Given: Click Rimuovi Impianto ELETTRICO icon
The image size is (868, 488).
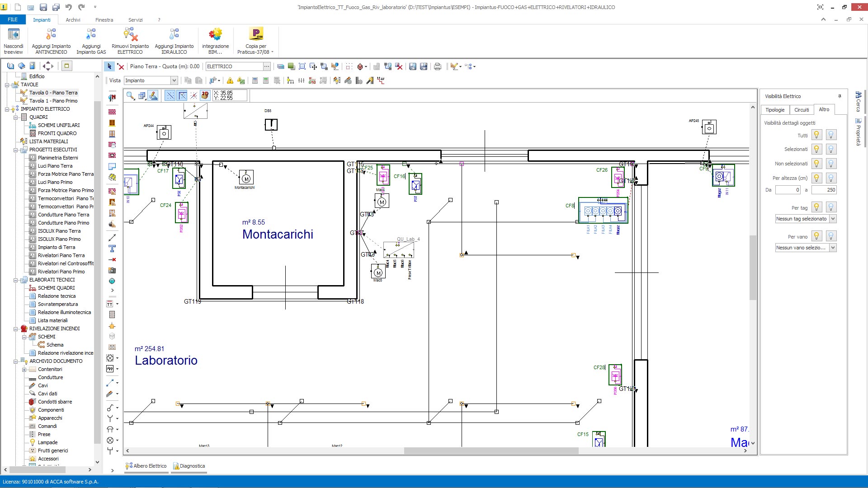Looking at the screenshot, I should pyautogui.click(x=130, y=34).
